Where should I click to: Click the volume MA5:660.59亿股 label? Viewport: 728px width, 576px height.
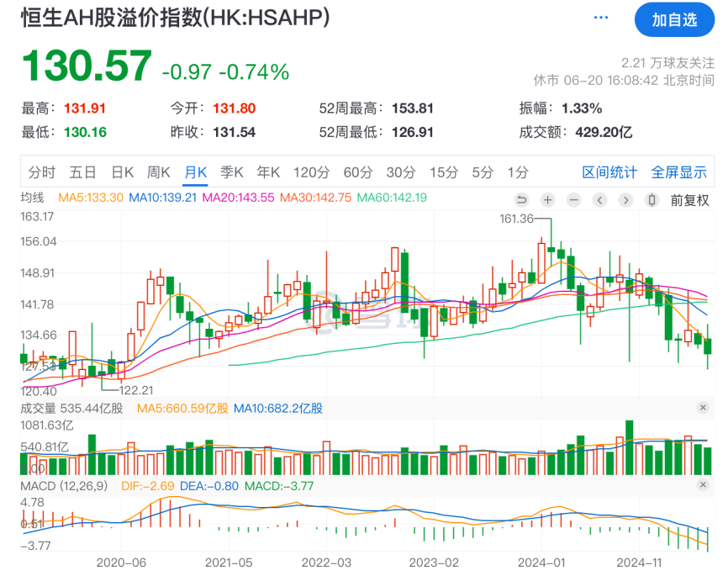[x=182, y=409]
